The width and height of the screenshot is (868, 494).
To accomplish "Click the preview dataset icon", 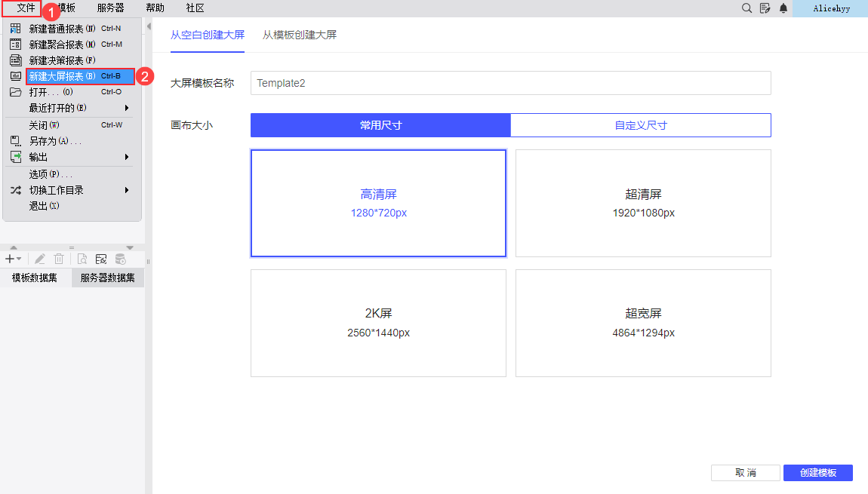I will tap(82, 259).
